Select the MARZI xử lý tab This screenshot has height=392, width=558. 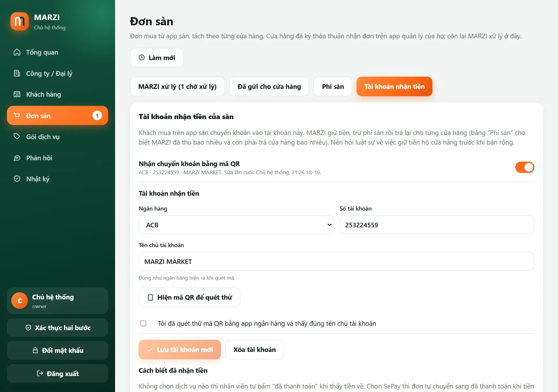coord(177,87)
